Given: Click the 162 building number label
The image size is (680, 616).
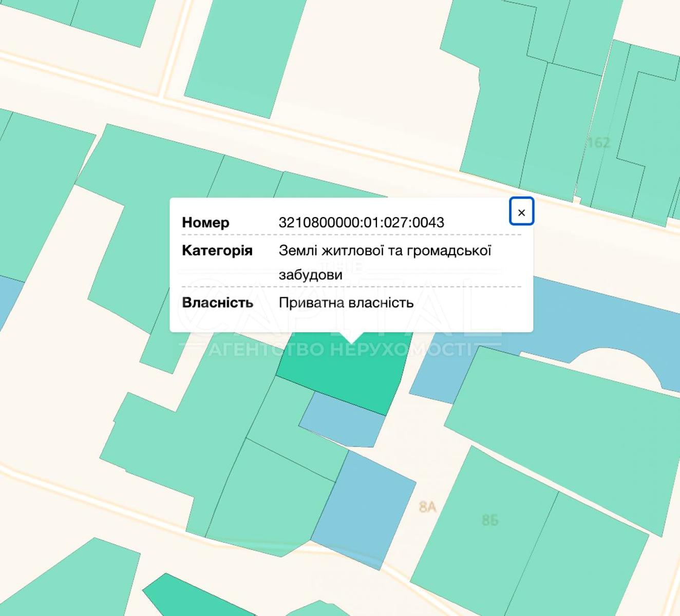Looking at the screenshot, I should (598, 142).
